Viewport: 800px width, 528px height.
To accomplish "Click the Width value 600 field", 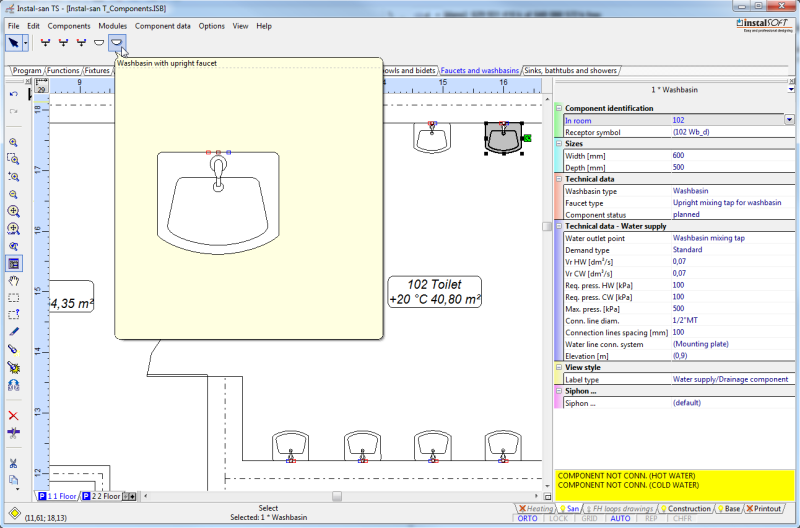I will coord(733,156).
